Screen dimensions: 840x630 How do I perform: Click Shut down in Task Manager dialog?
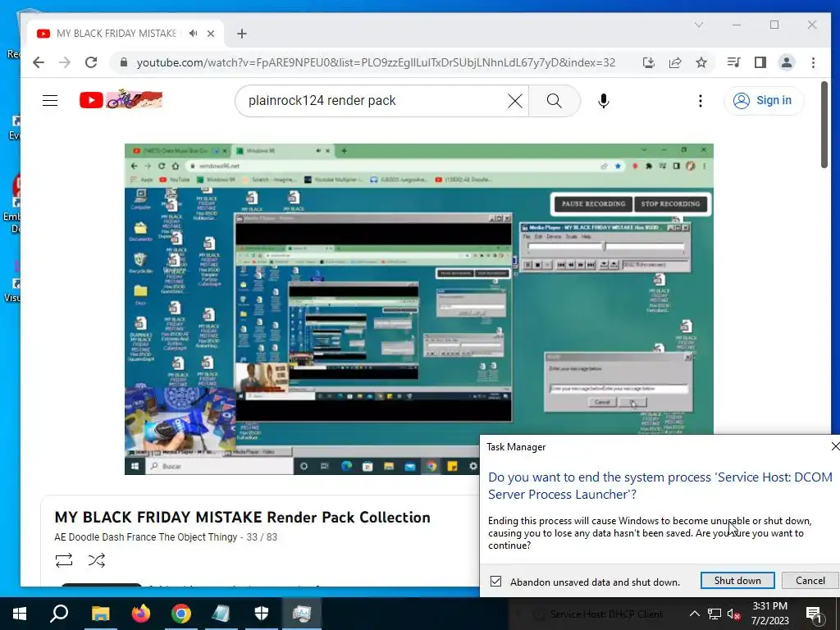[737, 581]
